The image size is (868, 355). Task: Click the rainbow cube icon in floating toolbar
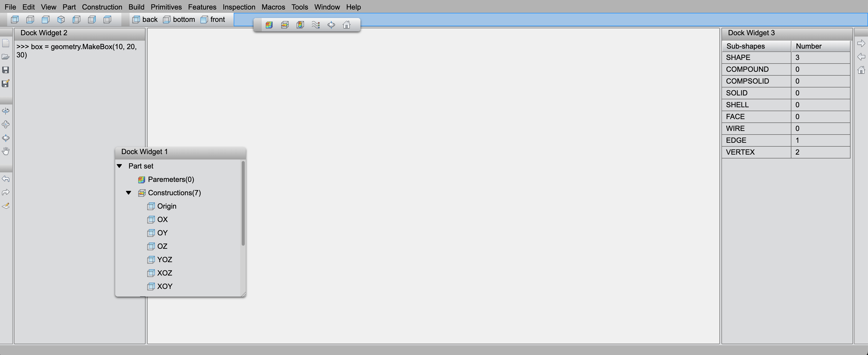pyautogui.click(x=269, y=25)
